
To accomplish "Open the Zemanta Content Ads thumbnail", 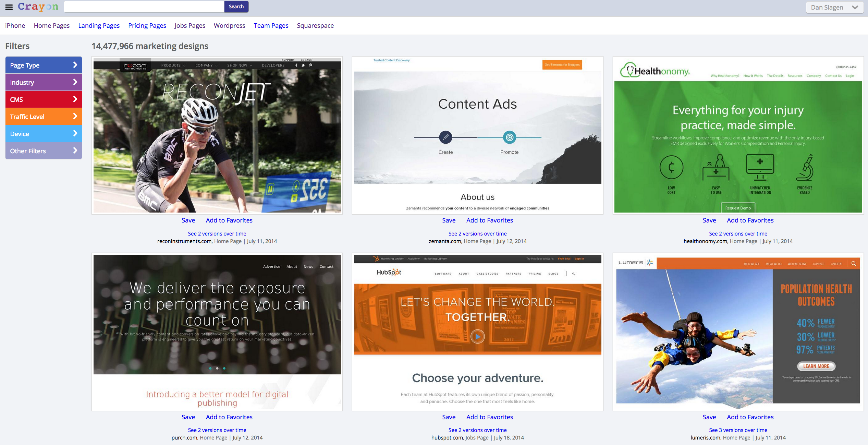I will (x=477, y=135).
